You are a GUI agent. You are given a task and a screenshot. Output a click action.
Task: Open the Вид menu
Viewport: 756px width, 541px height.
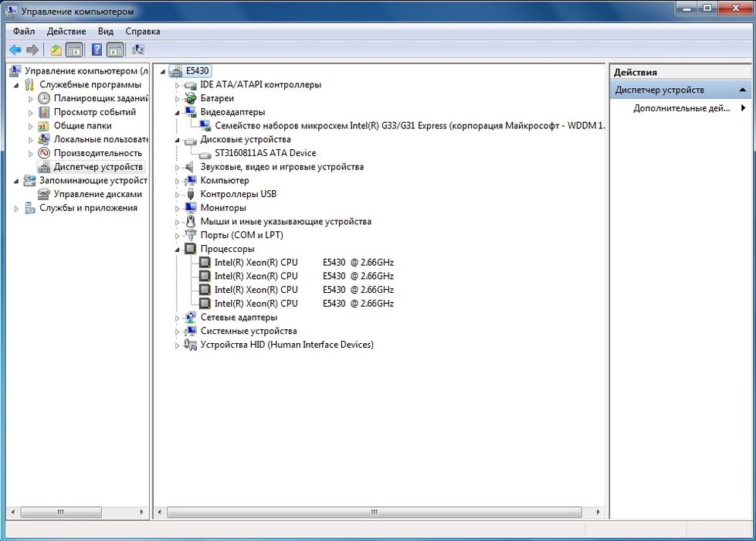[106, 32]
